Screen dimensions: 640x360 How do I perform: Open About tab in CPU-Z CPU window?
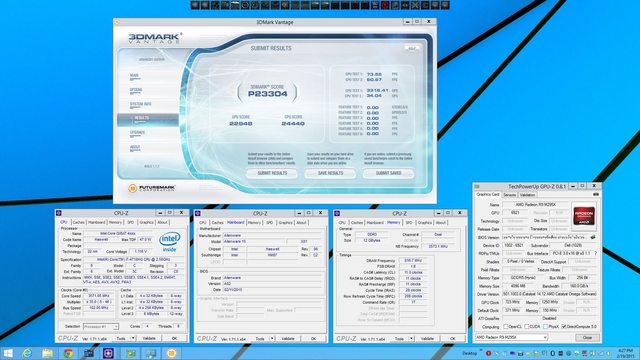(x=162, y=222)
